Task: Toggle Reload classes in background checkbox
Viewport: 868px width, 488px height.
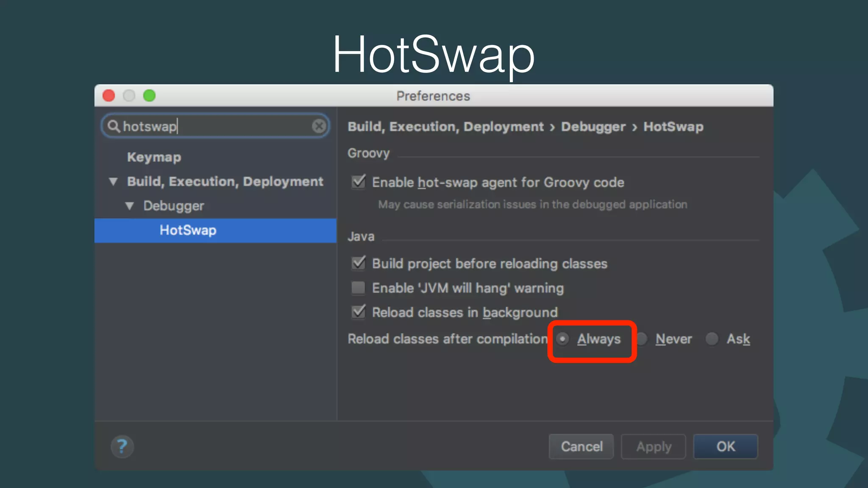Action: pyautogui.click(x=359, y=312)
